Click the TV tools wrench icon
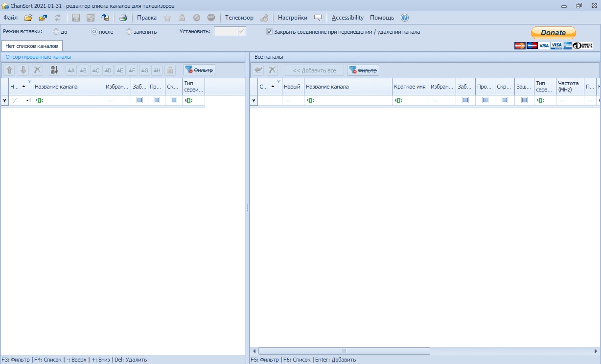Image resolution: width=601 pixels, height=364 pixels. (264, 18)
